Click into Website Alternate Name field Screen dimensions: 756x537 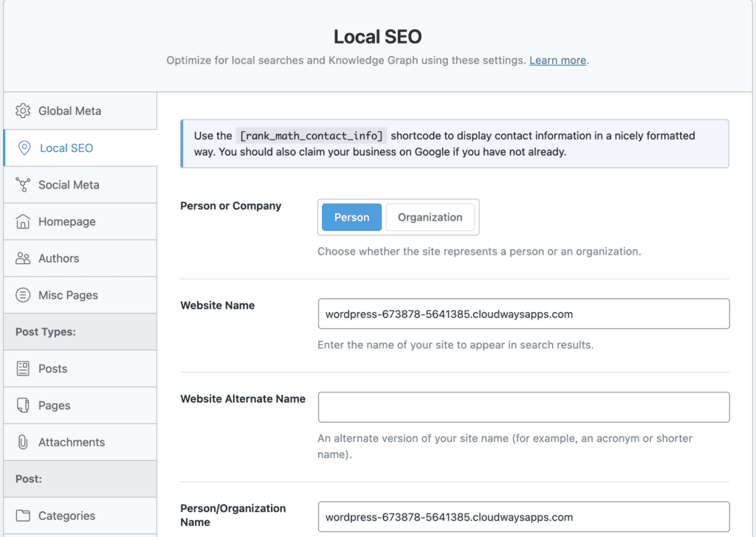point(523,407)
